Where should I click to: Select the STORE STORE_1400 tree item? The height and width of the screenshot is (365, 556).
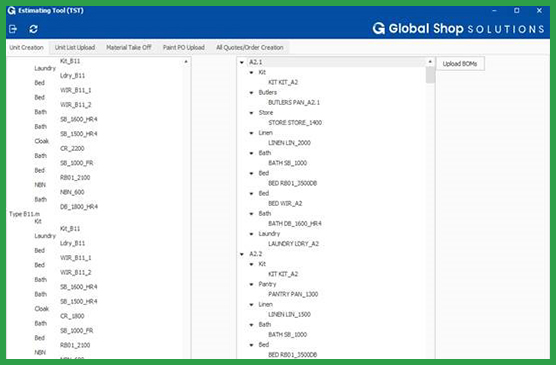click(x=295, y=123)
